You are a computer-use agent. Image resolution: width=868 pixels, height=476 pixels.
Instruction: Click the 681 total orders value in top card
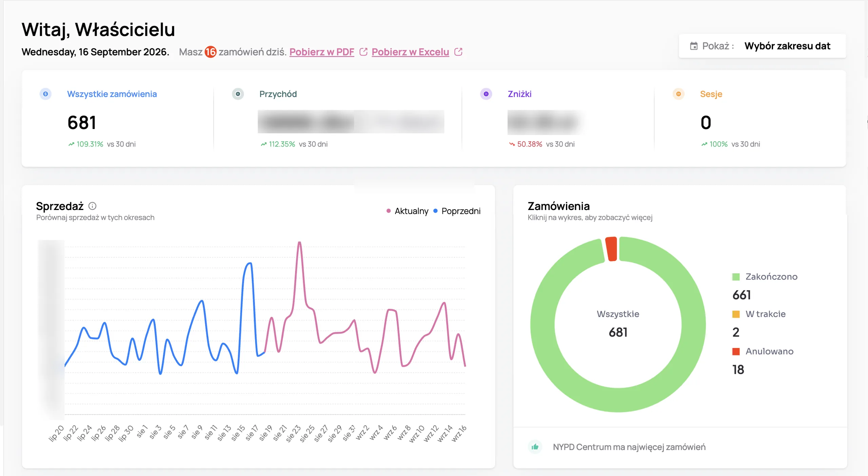point(82,122)
